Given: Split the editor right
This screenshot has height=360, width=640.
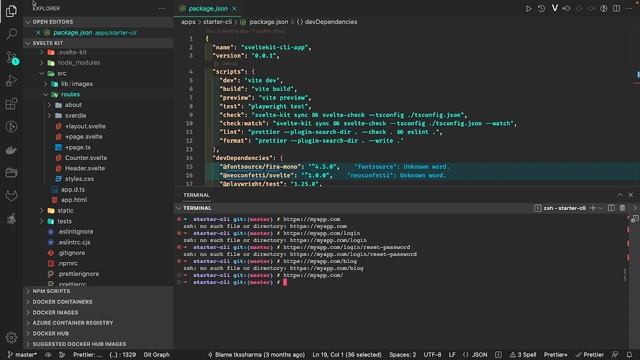Looking at the screenshot, I should click(x=616, y=8).
